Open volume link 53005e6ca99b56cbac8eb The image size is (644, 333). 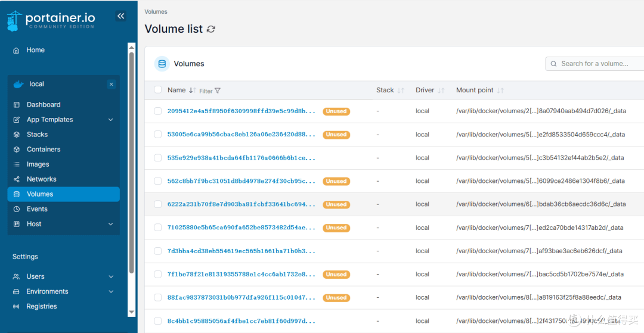pos(241,135)
